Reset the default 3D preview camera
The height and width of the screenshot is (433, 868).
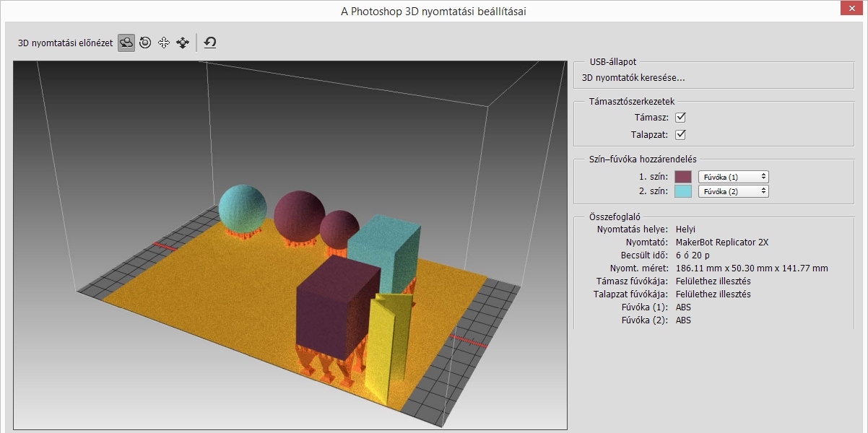point(209,43)
